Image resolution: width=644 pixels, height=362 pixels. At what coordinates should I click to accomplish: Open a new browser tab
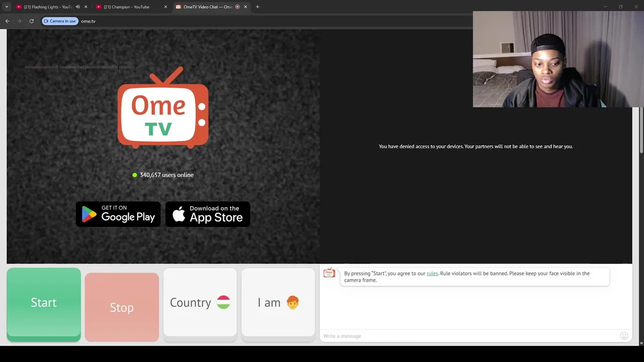click(x=257, y=7)
